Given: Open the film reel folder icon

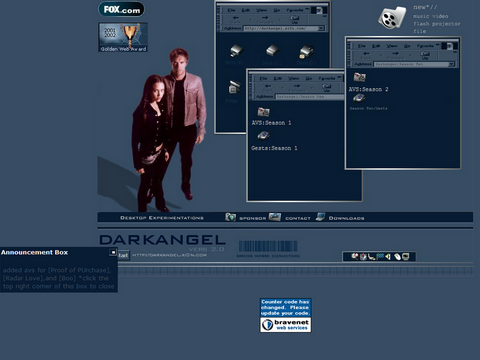Looking at the screenshot, I should click(392, 17).
